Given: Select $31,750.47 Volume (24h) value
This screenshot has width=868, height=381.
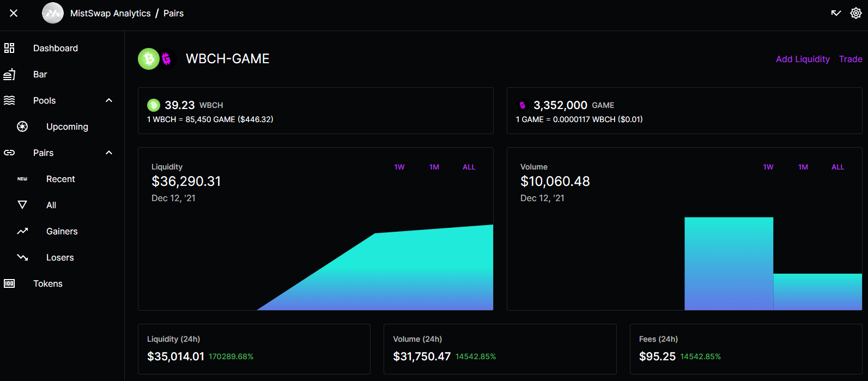Looking at the screenshot, I should click(x=422, y=356).
